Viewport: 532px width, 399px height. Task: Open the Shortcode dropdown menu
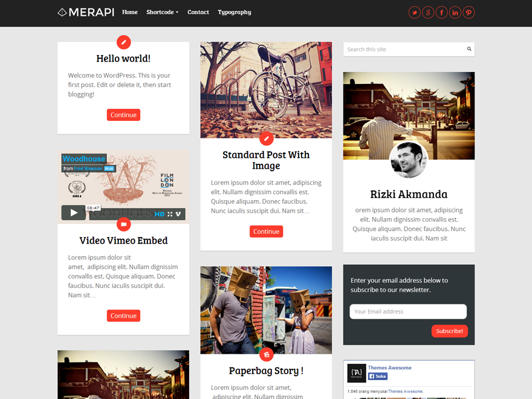pyautogui.click(x=162, y=11)
